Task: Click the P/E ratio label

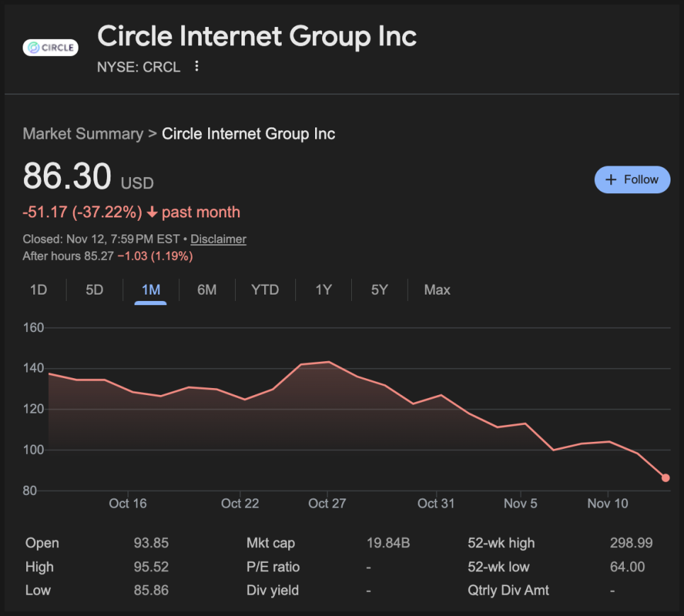Action: point(273,567)
